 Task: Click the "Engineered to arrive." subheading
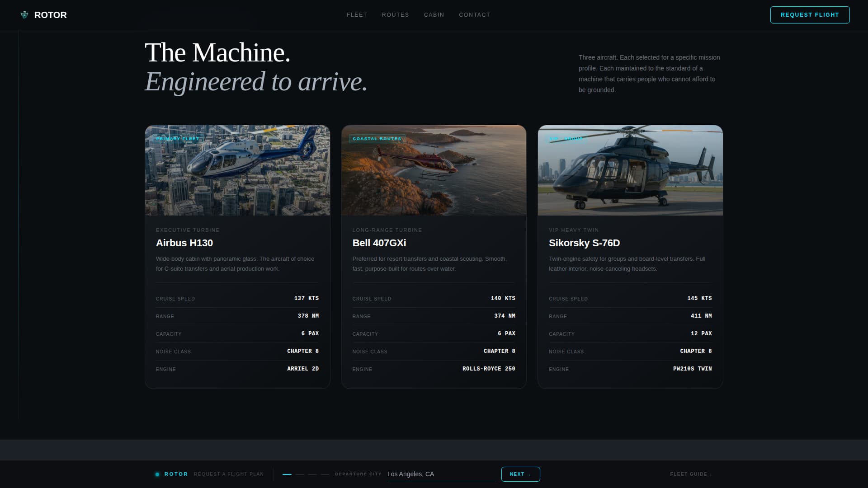(x=256, y=82)
